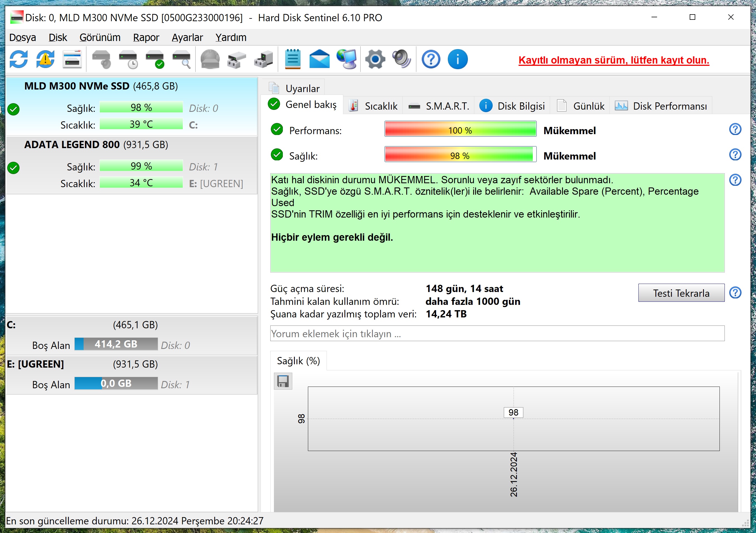Open settings via the gear icon
756x533 pixels.
tap(375, 60)
